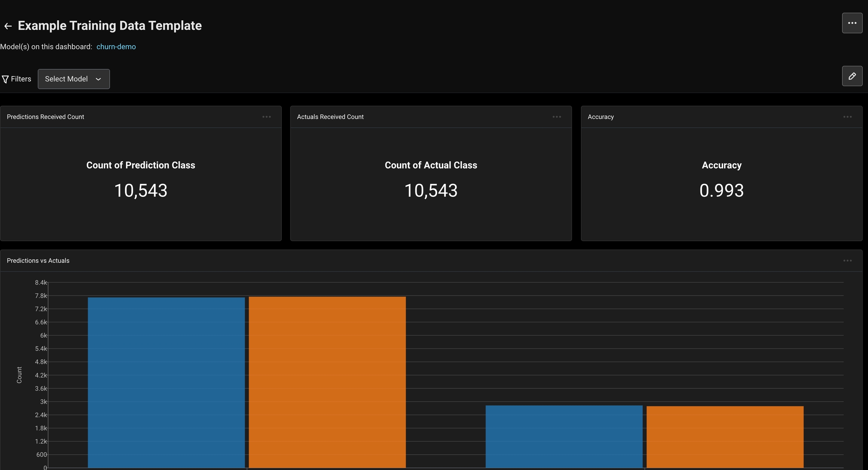Click the short orange bar in chart
The width and height of the screenshot is (868, 470).
725,436
